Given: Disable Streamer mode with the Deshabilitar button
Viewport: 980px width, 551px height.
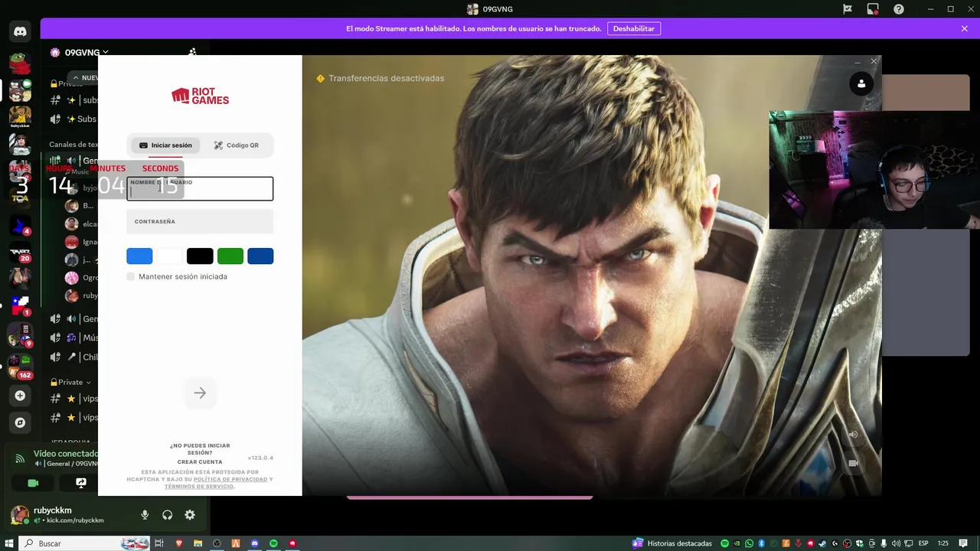Looking at the screenshot, I should (634, 28).
